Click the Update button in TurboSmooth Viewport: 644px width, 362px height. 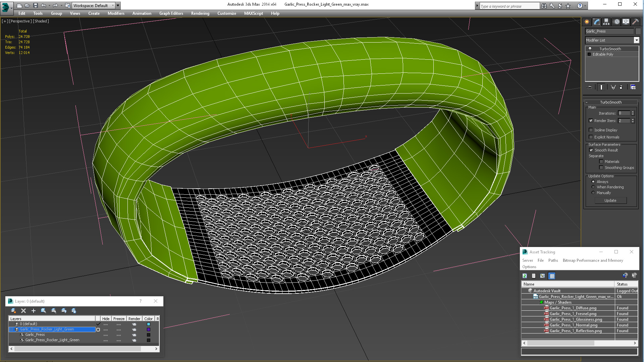[x=610, y=200]
